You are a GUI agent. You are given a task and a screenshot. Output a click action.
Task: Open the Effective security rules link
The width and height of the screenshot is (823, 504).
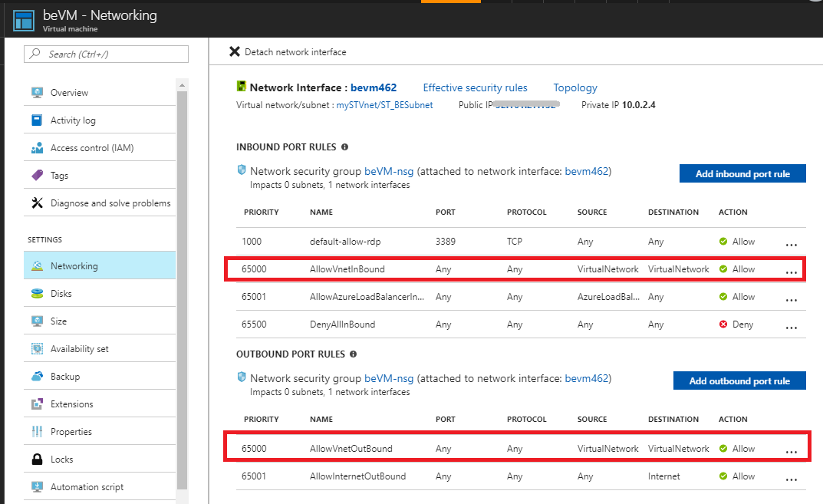pyautogui.click(x=475, y=88)
